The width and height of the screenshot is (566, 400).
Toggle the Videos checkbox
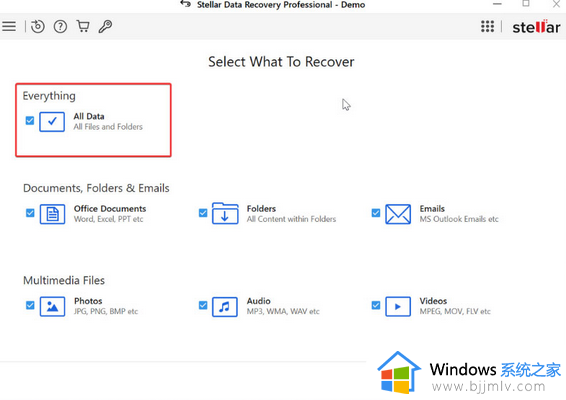coord(376,305)
